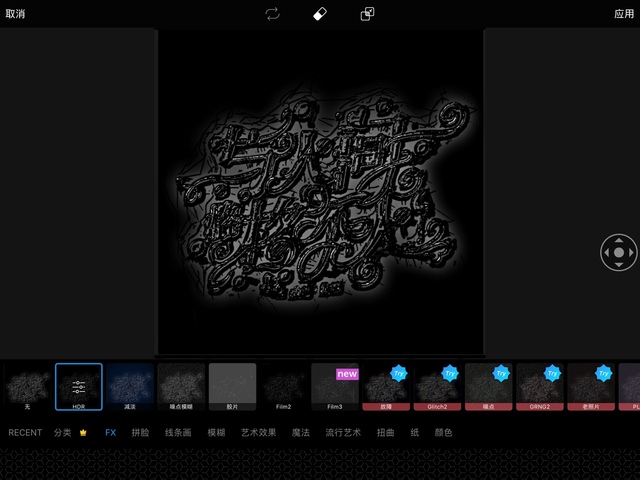The width and height of the screenshot is (640, 480).
Task: Open the 分类 category tab
Action: 62,433
